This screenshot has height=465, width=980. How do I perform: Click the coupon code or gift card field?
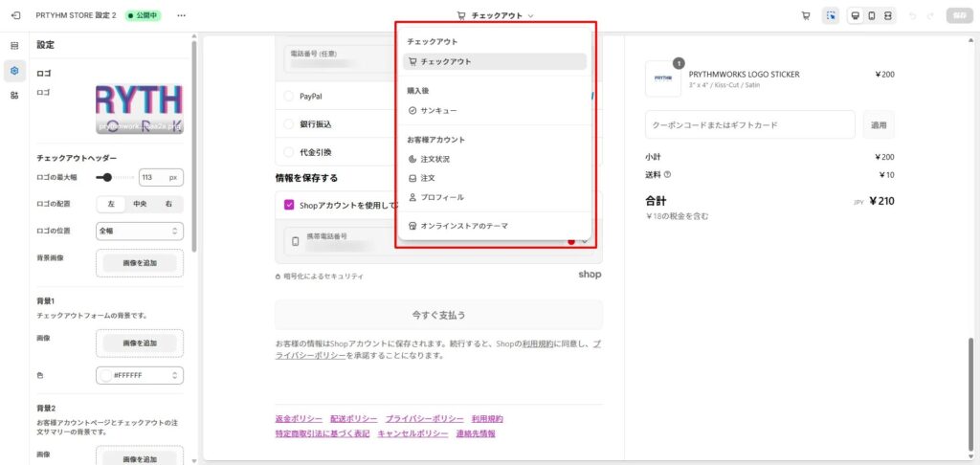tap(750, 125)
